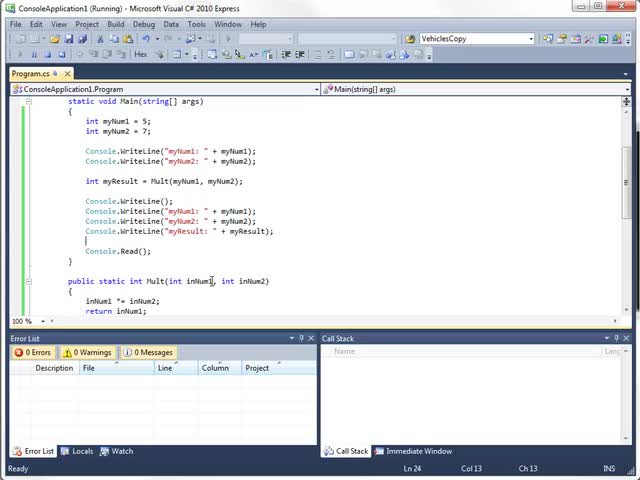The height and width of the screenshot is (480, 640).
Task: Toggle the 0 Errors filter
Action: point(33,352)
